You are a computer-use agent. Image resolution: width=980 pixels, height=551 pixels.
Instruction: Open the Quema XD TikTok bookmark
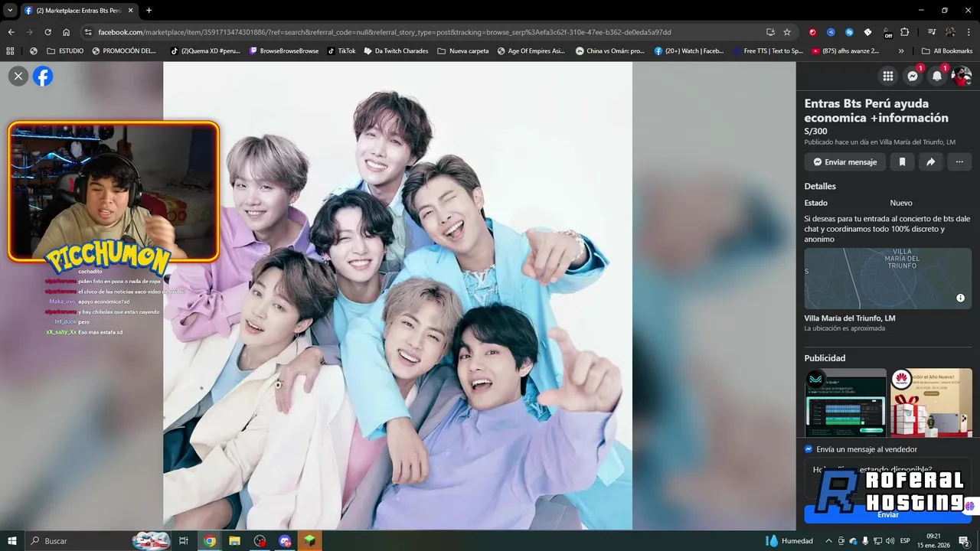tap(205, 51)
